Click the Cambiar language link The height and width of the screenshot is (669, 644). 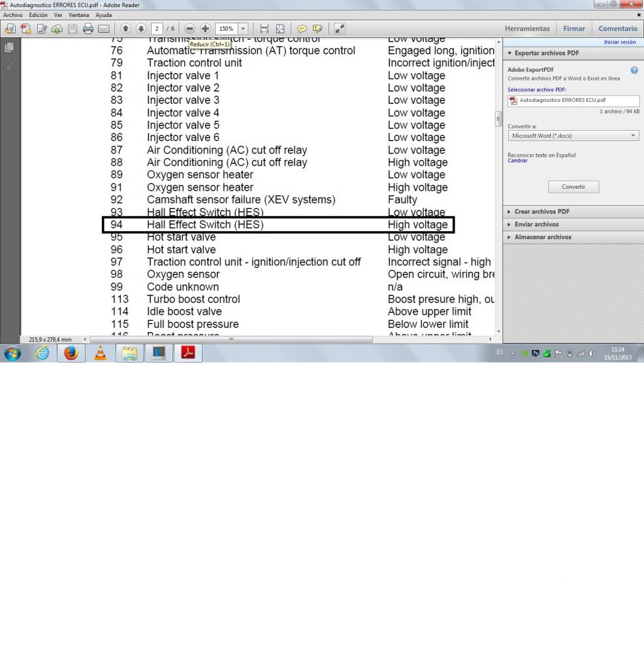pos(517,161)
